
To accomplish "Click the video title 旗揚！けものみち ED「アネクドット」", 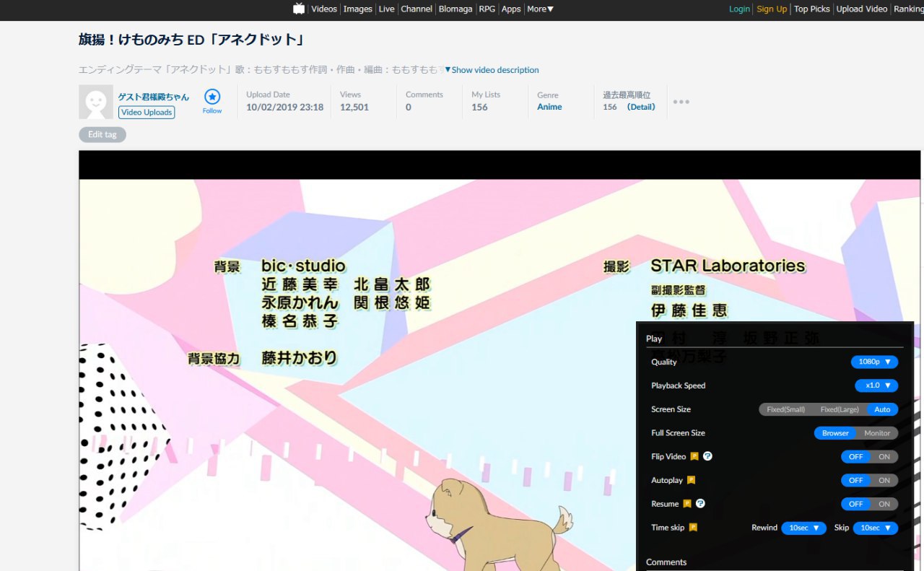I will [x=190, y=40].
